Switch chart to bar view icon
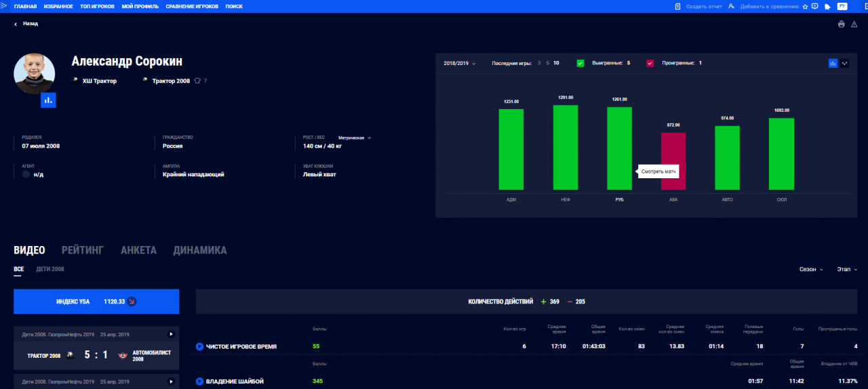 (833, 63)
